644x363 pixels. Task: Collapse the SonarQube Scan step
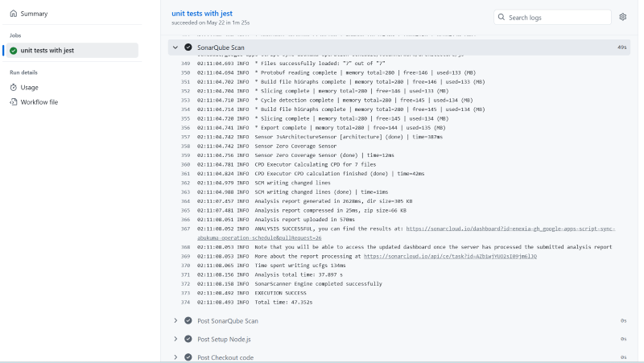(175, 47)
